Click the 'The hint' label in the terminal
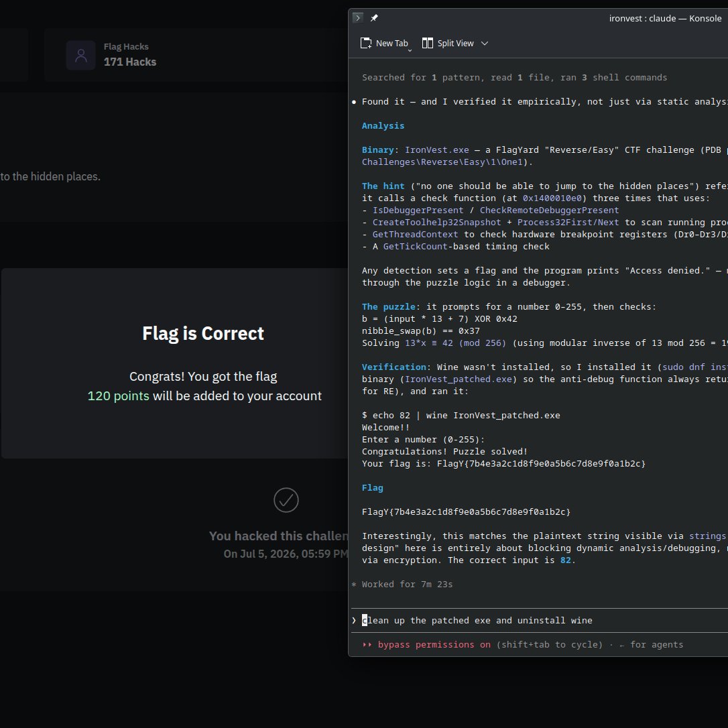Image resolution: width=728 pixels, height=728 pixels. pos(383,186)
